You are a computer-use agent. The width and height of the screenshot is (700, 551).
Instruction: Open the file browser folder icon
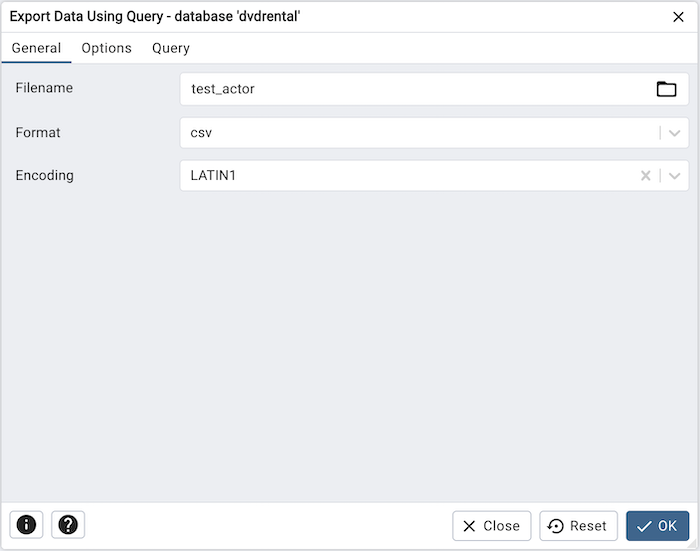click(666, 89)
